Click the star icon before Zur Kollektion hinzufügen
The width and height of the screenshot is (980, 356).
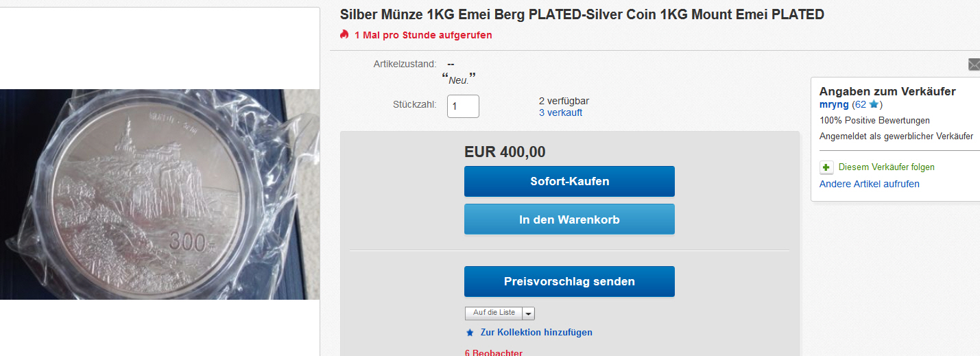coord(470,333)
